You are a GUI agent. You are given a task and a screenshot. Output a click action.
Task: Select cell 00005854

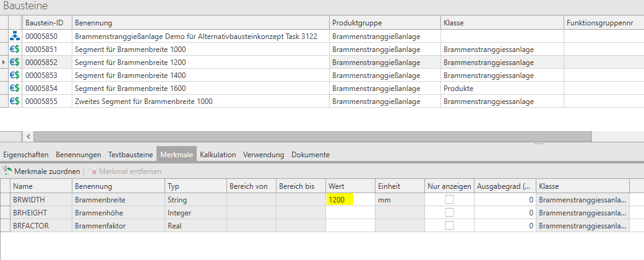coord(47,89)
